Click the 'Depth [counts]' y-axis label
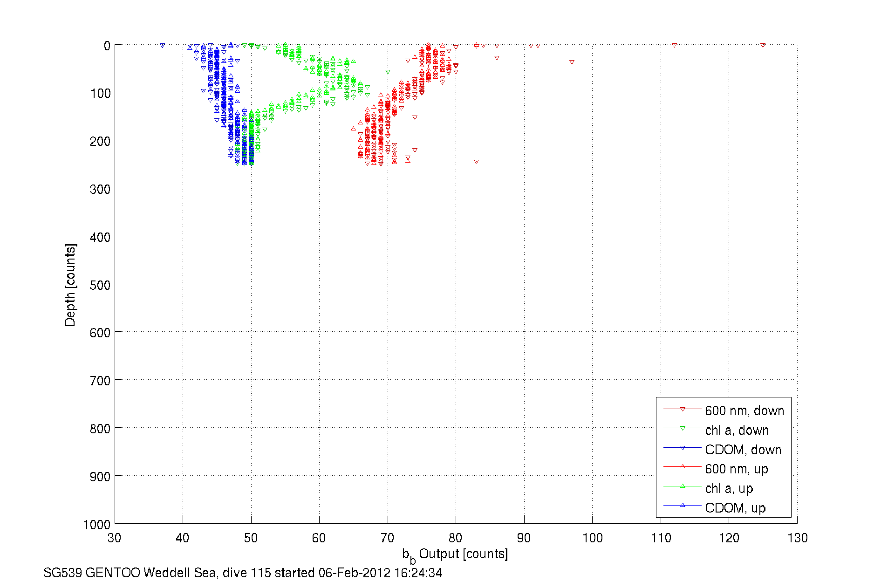 [70, 285]
